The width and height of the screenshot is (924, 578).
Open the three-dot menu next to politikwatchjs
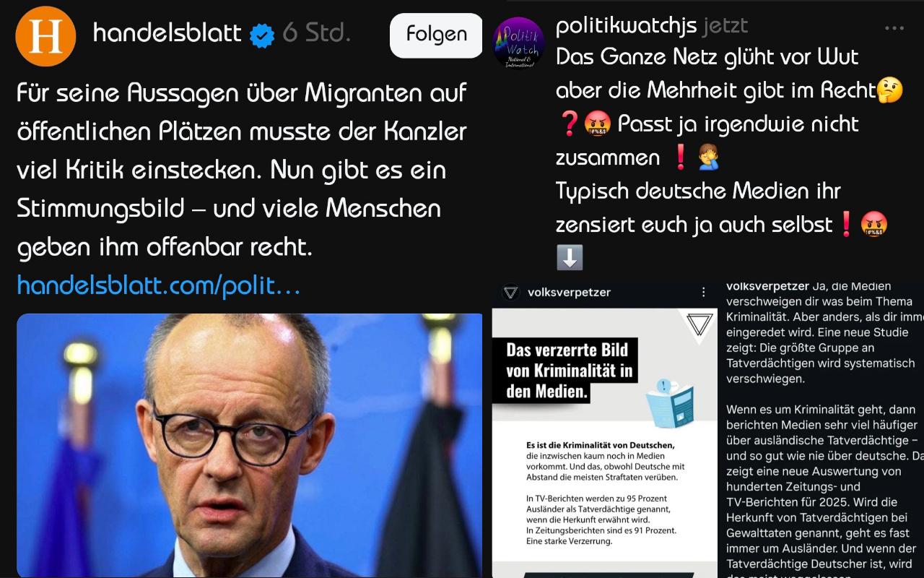click(x=894, y=28)
